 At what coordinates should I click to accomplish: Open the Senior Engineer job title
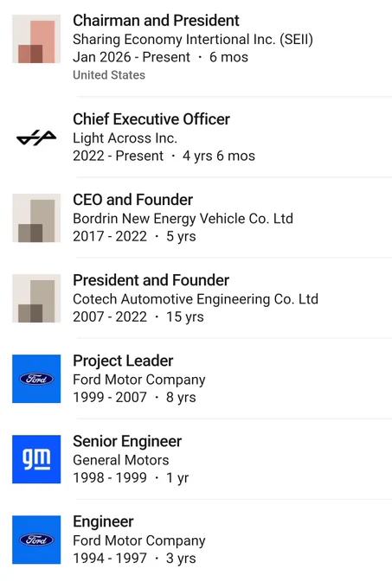[127, 441]
